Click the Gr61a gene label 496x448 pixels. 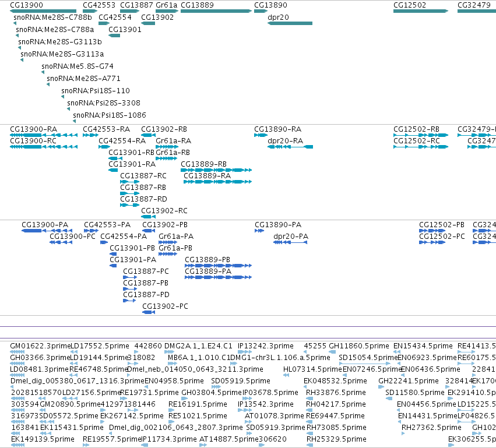166,5
